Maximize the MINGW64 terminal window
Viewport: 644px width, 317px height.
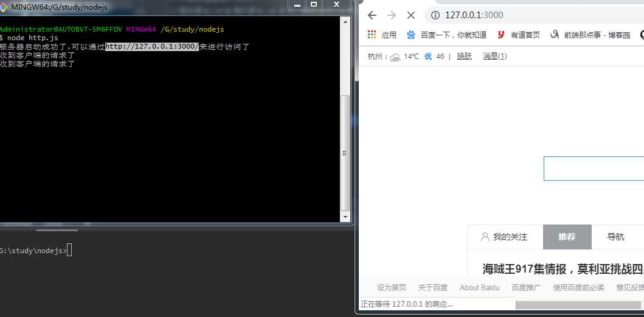tap(314, 4)
